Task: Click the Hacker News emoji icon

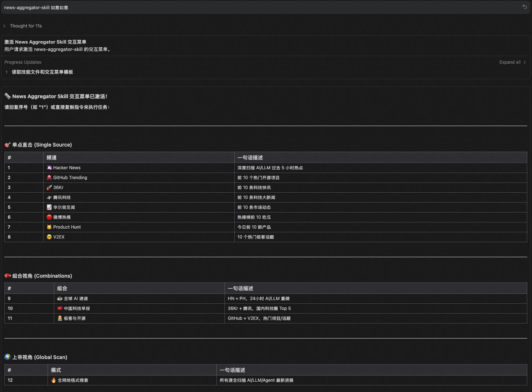Action: [49, 168]
